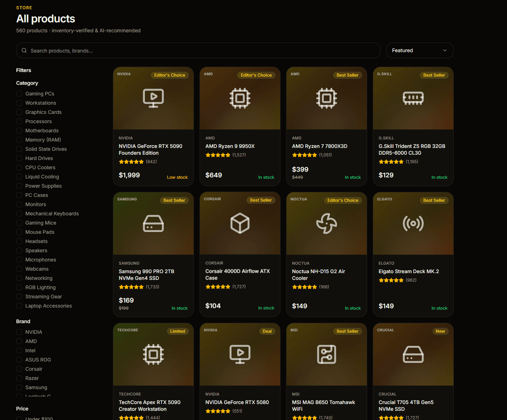Click star rating of Noctua NH-D15 G2
This screenshot has height=420, width=507.
(x=305, y=287)
